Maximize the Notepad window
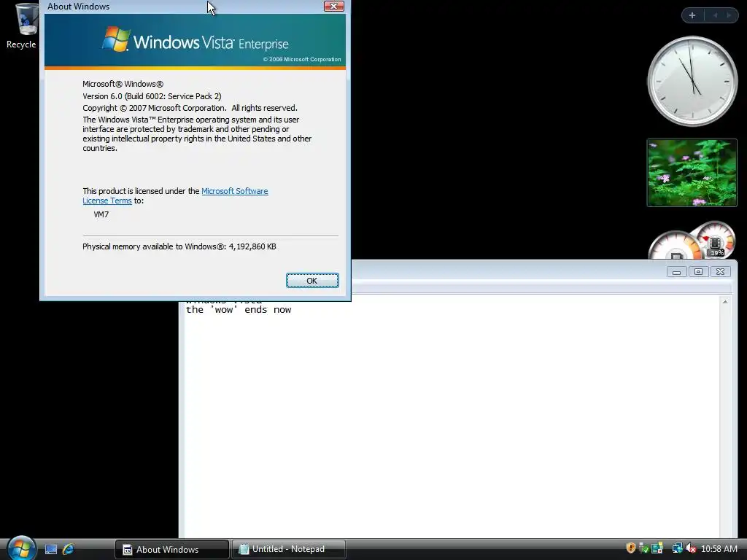This screenshot has width=747, height=560. pos(698,272)
